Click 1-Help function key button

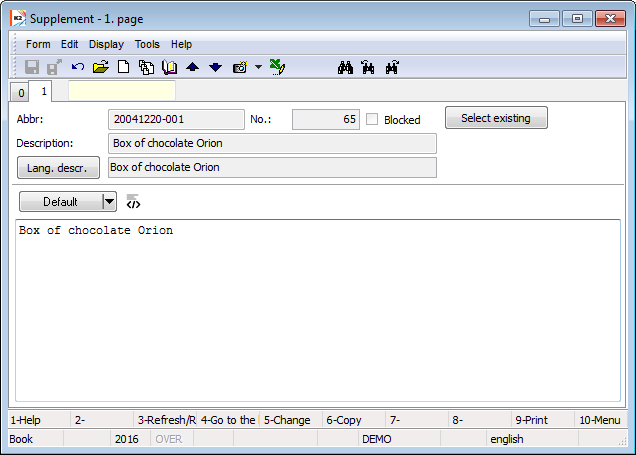pos(39,420)
